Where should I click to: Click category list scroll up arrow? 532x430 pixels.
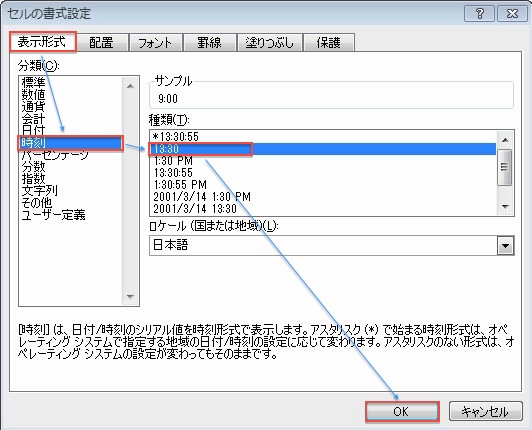pyautogui.click(x=130, y=86)
